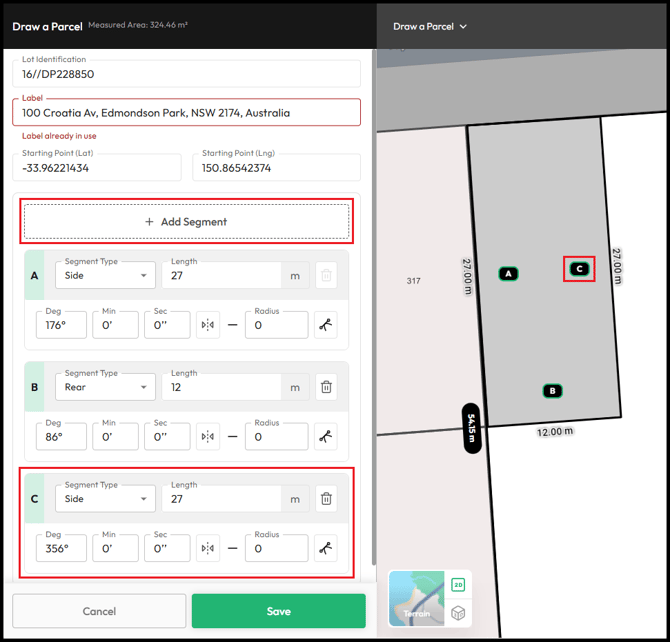Viewport: 670px width, 642px height.
Task: Switch map to 2D view
Action: (x=458, y=585)
